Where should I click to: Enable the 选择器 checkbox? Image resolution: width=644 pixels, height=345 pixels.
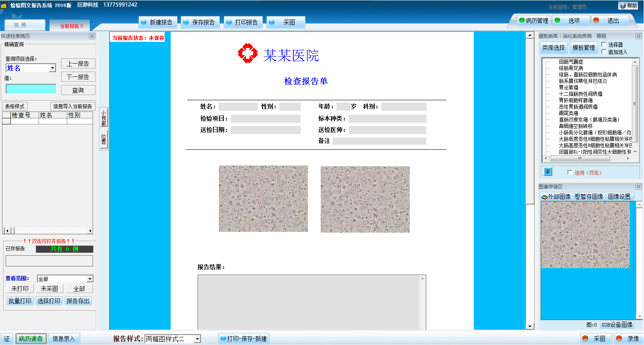click(604, 44)
